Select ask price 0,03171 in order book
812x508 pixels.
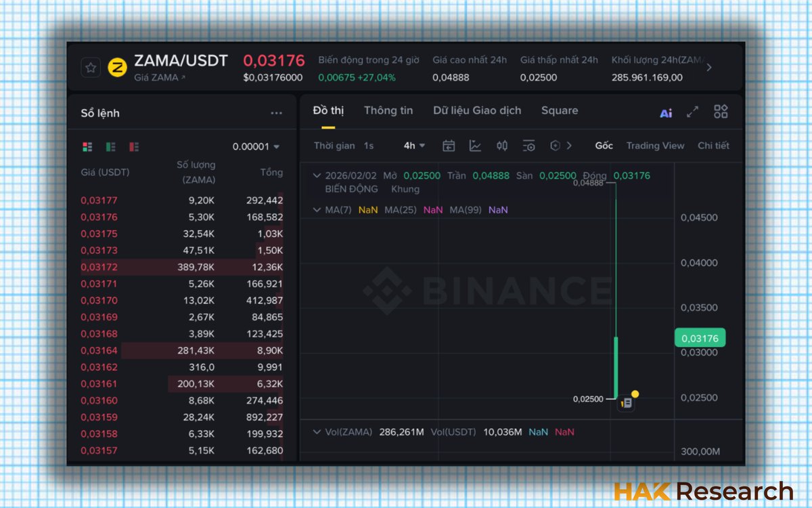pos(99,284)
